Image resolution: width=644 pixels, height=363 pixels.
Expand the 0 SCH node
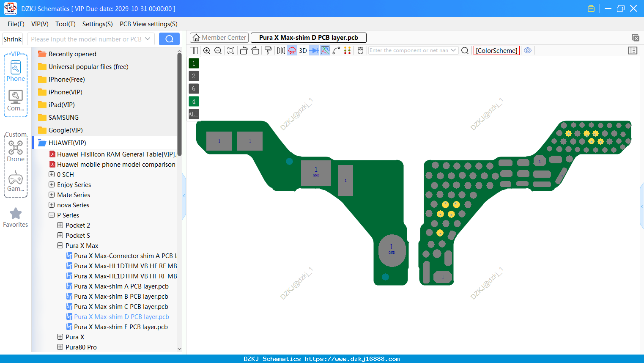pos(52,174)
